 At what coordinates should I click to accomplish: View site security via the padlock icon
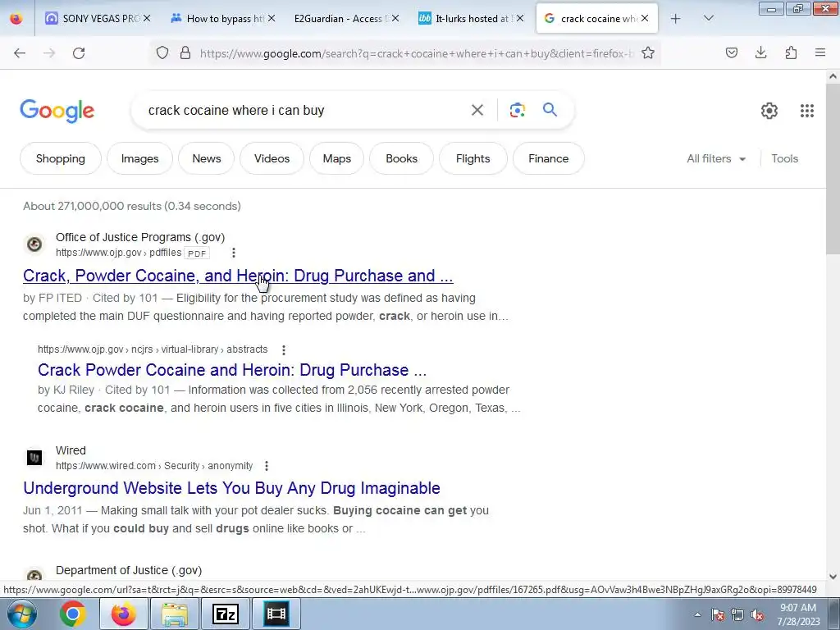185,52
